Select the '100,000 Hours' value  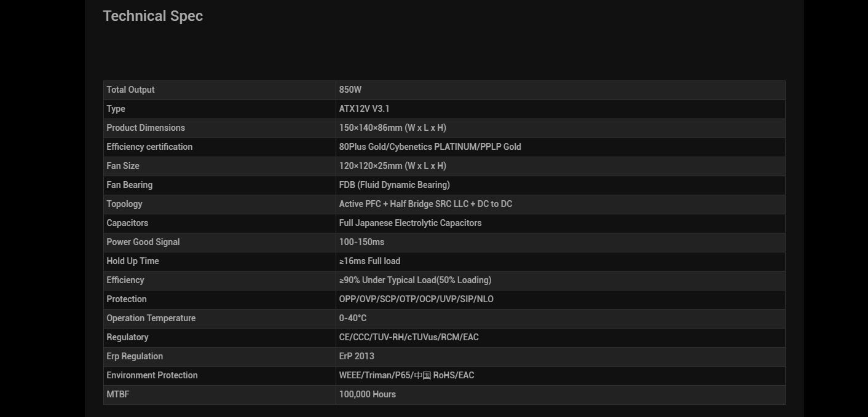368,394
